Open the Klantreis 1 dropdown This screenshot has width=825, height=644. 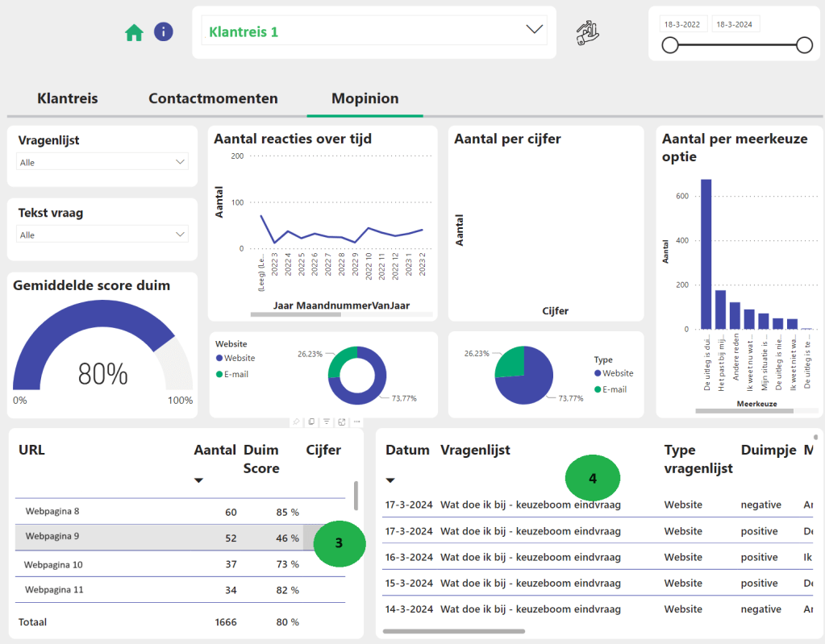click(534, 30)
